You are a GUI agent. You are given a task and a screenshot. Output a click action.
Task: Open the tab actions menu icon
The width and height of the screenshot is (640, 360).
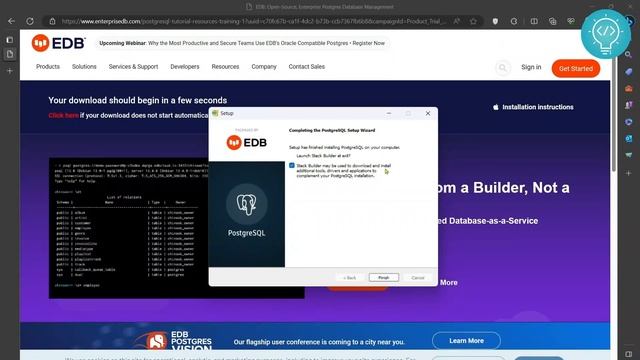[10, 40]
